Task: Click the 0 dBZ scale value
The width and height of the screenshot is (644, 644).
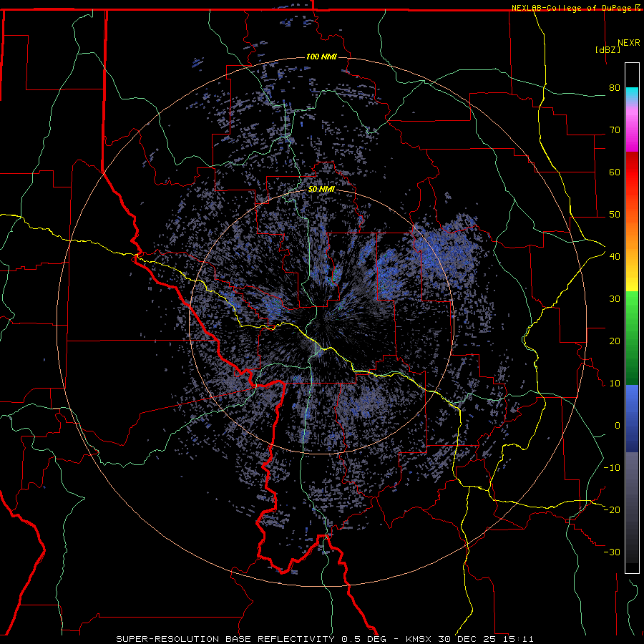Action: pos(618,426)
